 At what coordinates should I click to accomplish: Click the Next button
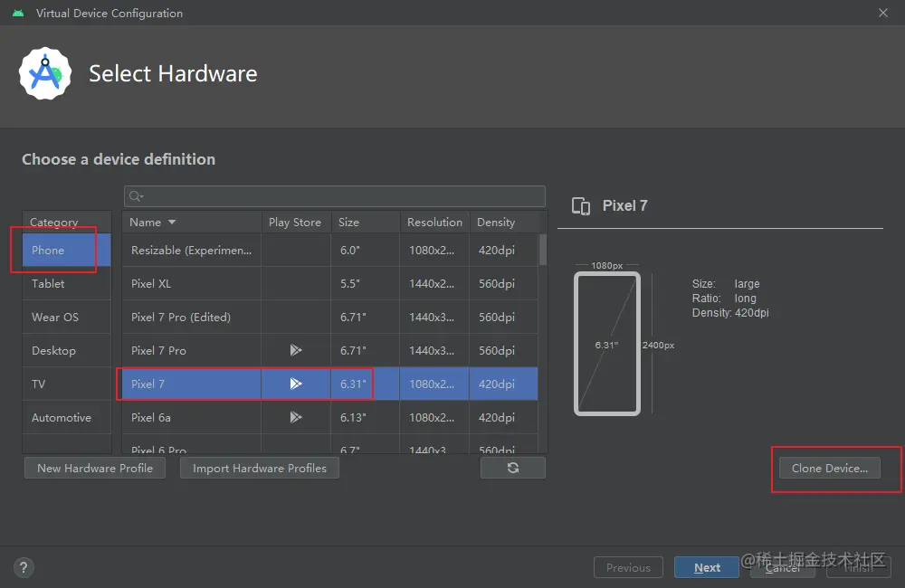[707, 568]
